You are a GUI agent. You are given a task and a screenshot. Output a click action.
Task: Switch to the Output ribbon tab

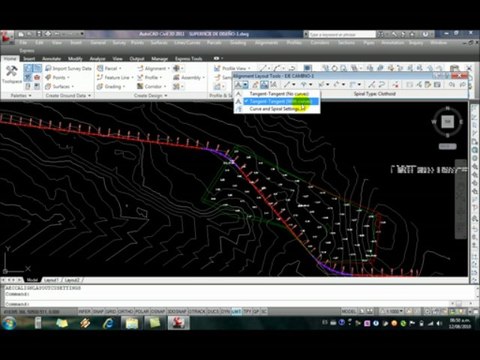137,59
